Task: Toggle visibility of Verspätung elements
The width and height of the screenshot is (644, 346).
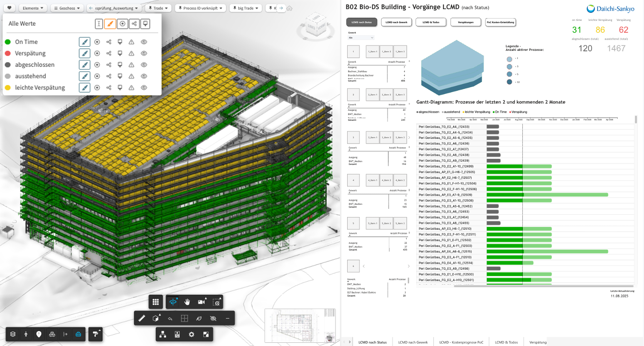Action: [x=144, y=53]
